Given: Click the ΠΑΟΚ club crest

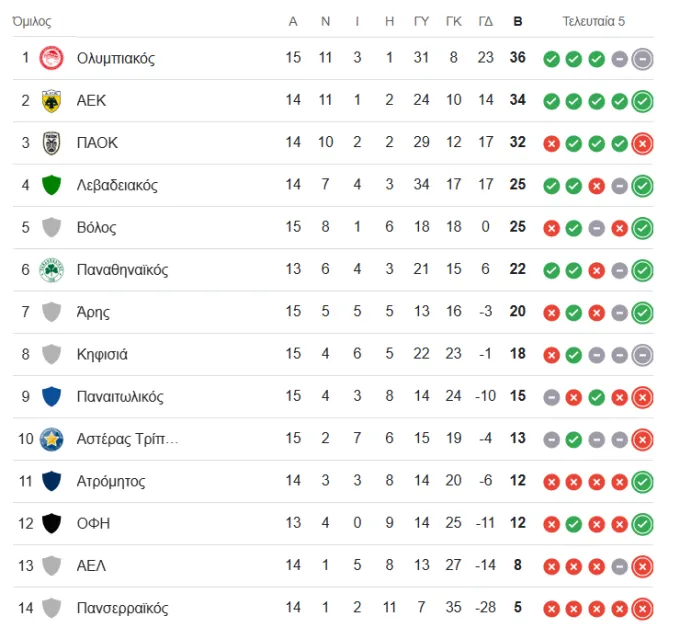Looking at the screenshot, I should [x=51, y=143].
